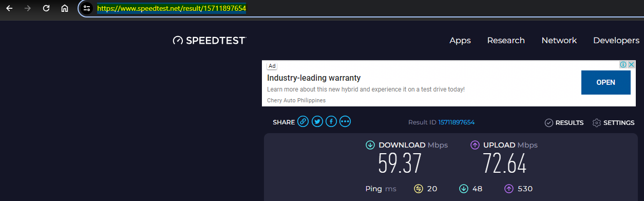This screenshot has height=201, width=644.
Task: Open the AdChoices info icon
Action: tap(622, 65)
